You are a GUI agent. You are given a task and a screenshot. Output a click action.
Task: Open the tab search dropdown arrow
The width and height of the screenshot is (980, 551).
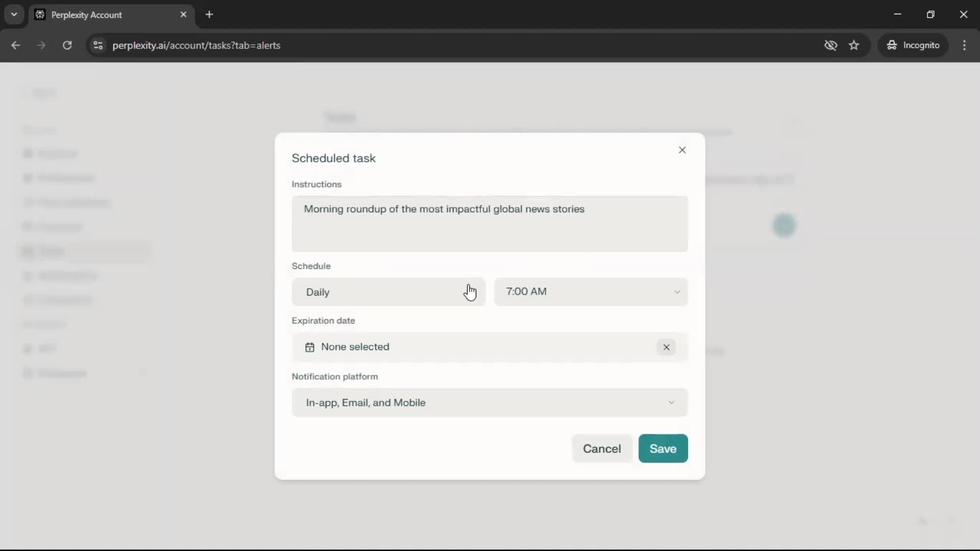(14, 15)
